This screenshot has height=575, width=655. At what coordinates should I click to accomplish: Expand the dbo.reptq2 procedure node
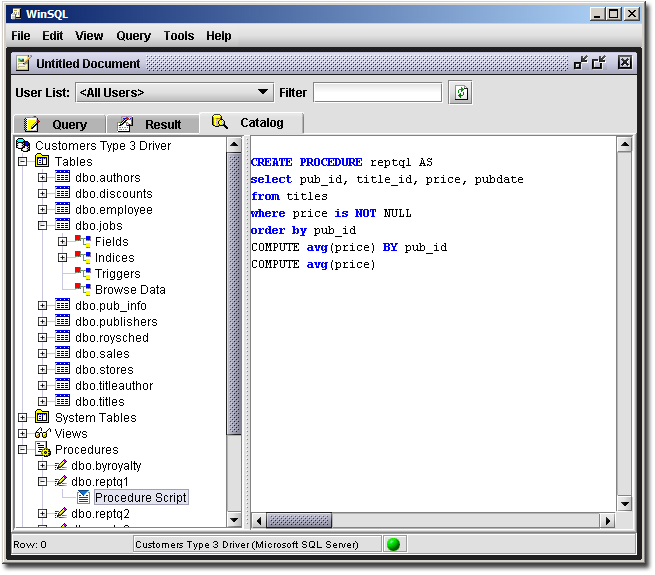coord(42,513)
